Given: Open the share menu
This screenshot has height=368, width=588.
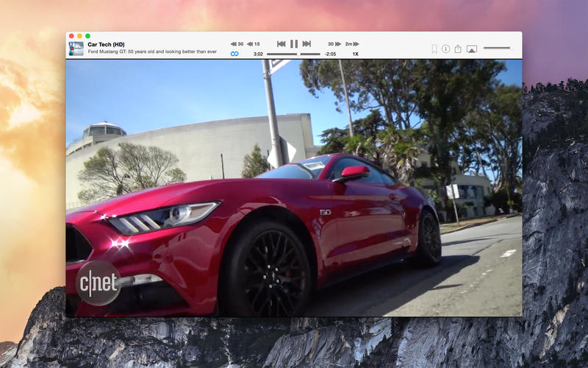Looking at the screenshot, I should tap(458, 49).
